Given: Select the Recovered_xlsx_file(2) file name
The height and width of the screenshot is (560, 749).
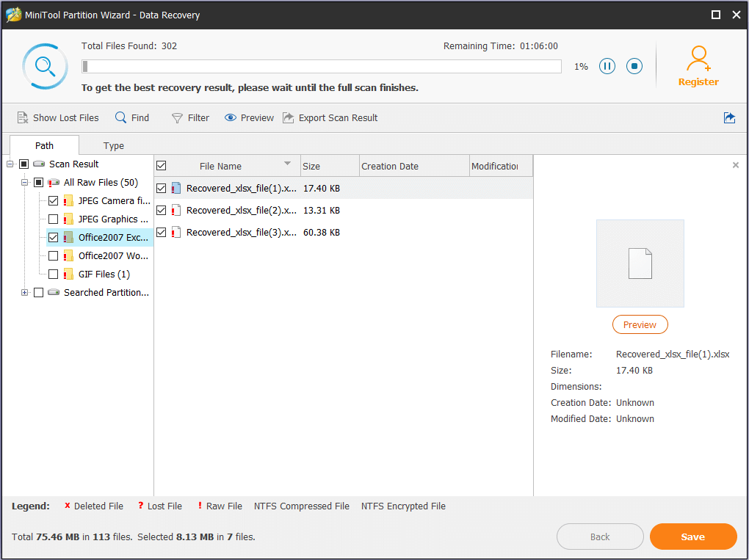Looking at the screenshot, I should pos(242,210).
